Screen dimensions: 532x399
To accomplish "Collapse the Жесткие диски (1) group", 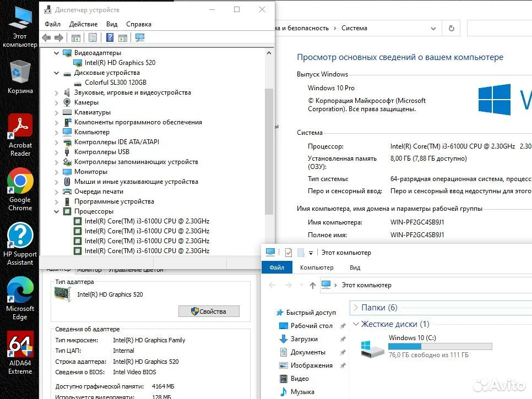I will tap(356, 324).
